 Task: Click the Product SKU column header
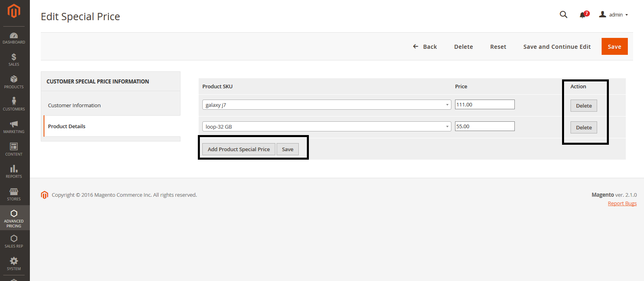(217, 86)
